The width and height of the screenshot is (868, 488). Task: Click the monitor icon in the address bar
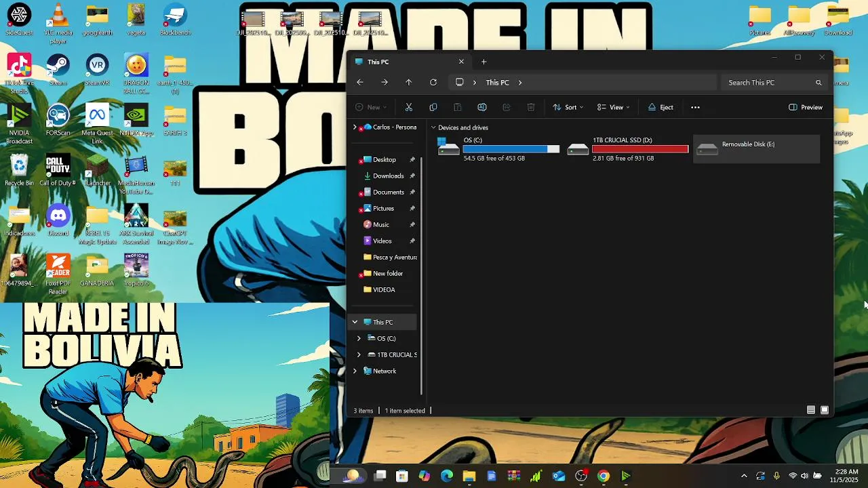click(x=459, y=82)
